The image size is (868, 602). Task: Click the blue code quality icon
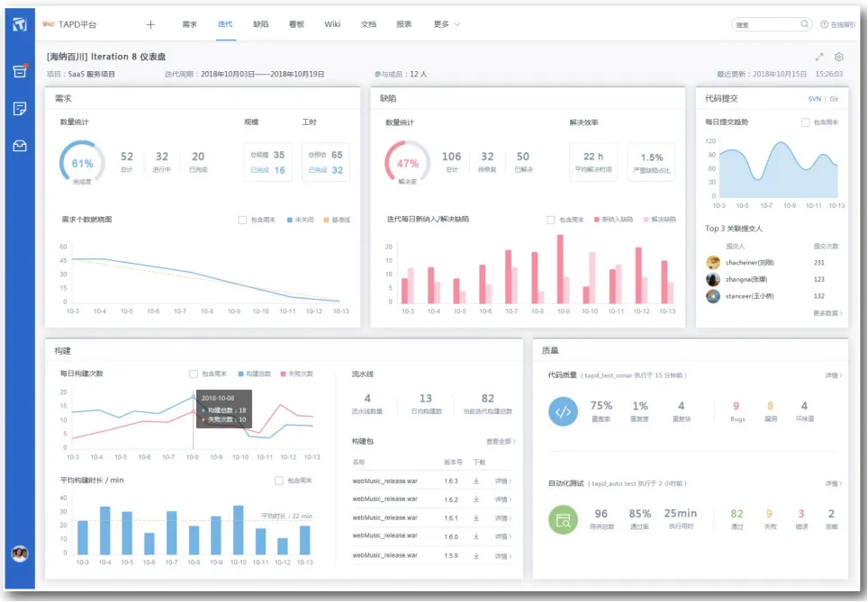click(563, 411)
